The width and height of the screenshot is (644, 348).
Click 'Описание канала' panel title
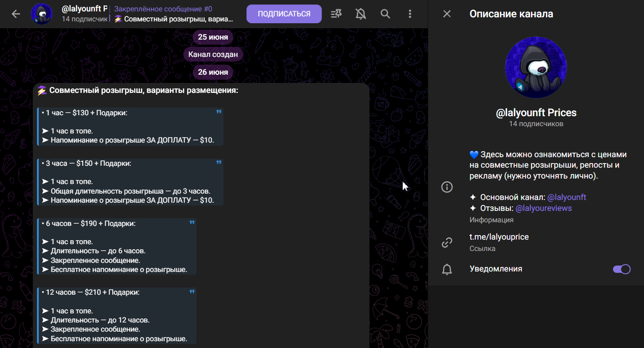(x=511, y=14)
